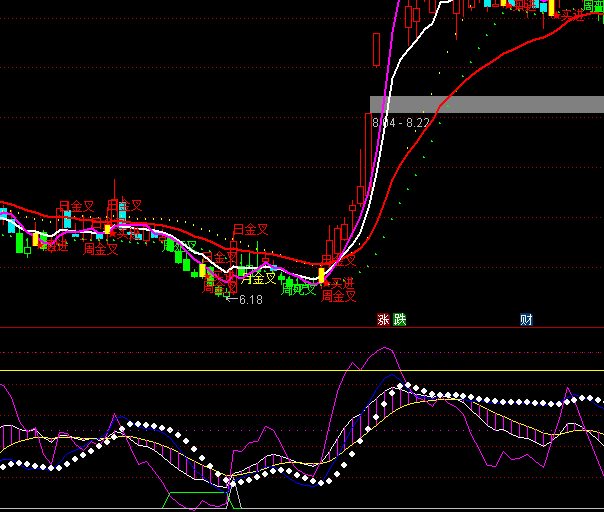Click the yellow candle at the price bottom reversal
Screen dimensions: 604x512
tap(321, 273)
